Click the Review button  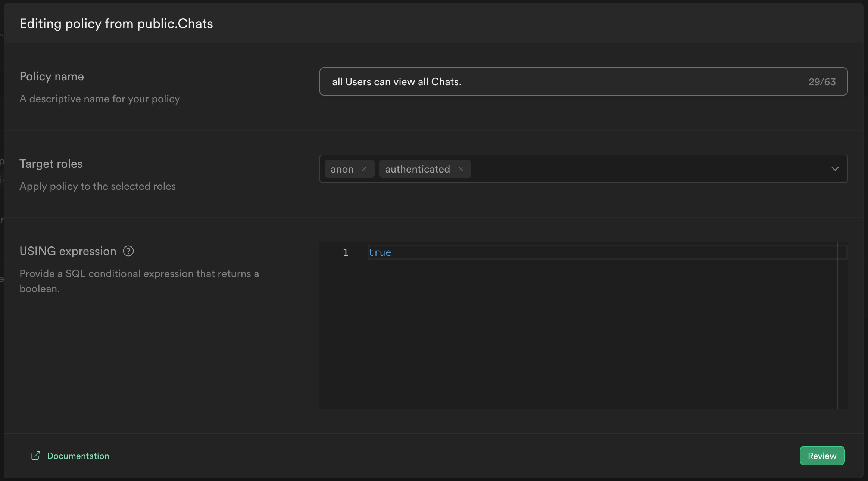(x=822, y=456)
